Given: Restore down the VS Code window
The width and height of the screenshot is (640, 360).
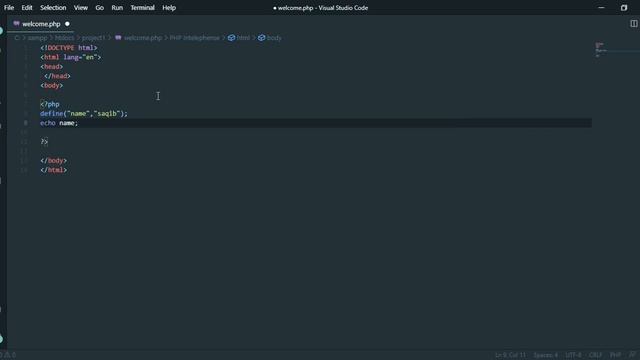Looking at the screenshot, I should click(624, 8).
